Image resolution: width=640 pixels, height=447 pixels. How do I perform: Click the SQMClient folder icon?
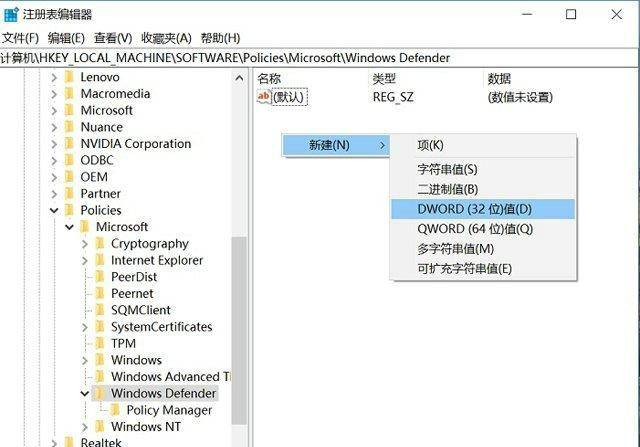point(100,310)
